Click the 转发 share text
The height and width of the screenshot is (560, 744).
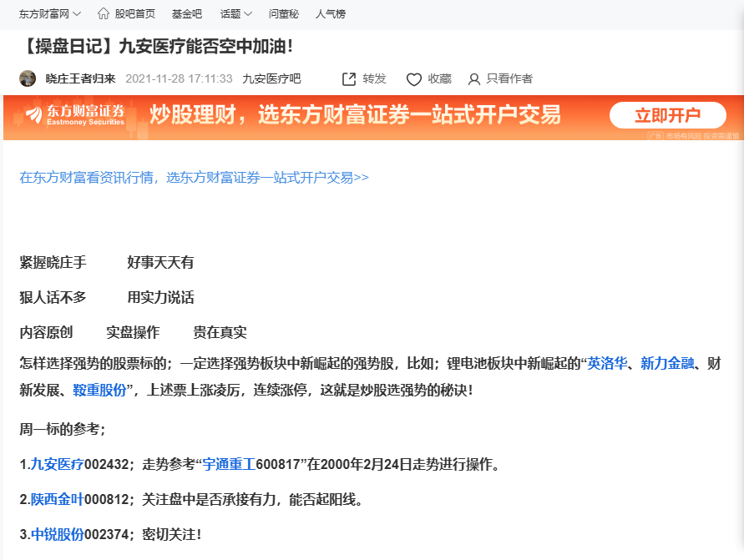pyautogui.click(x=374, y=78)
